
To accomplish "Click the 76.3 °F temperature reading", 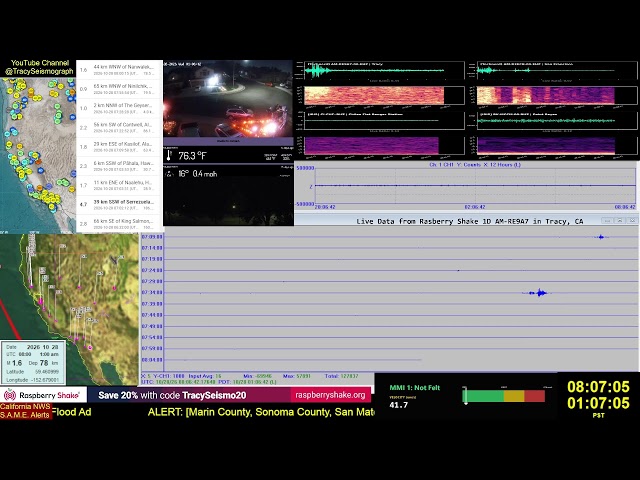I will click(192, 156).
